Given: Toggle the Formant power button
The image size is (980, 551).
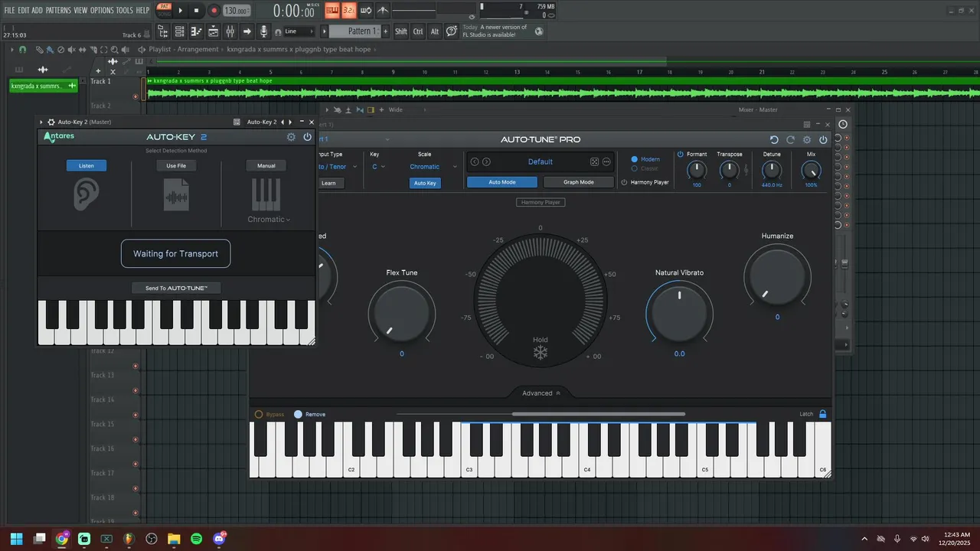Looking at the screenshot, I should point(680,154).
